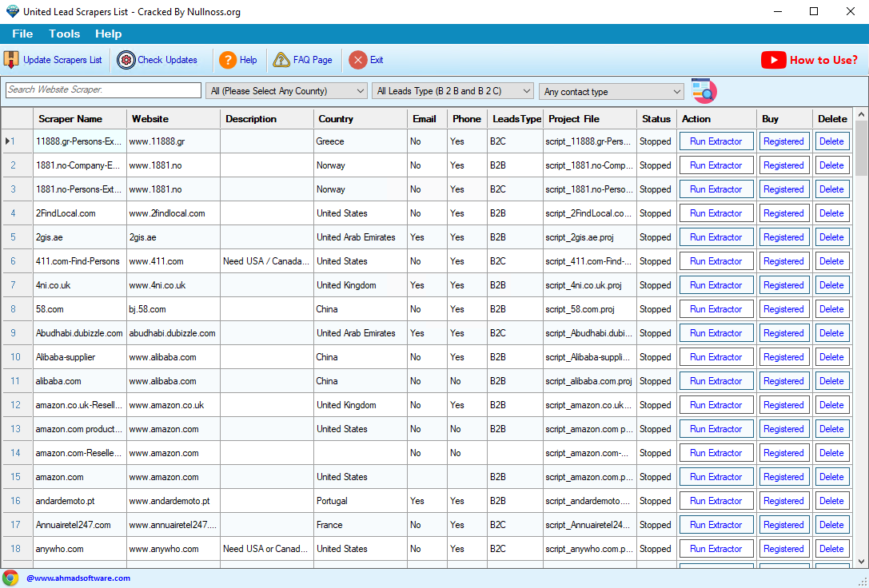The width and height of the screenshot is (869, 588).
Task: Open the All Leads Type dropdown
Action: click(x=452, y=91)
